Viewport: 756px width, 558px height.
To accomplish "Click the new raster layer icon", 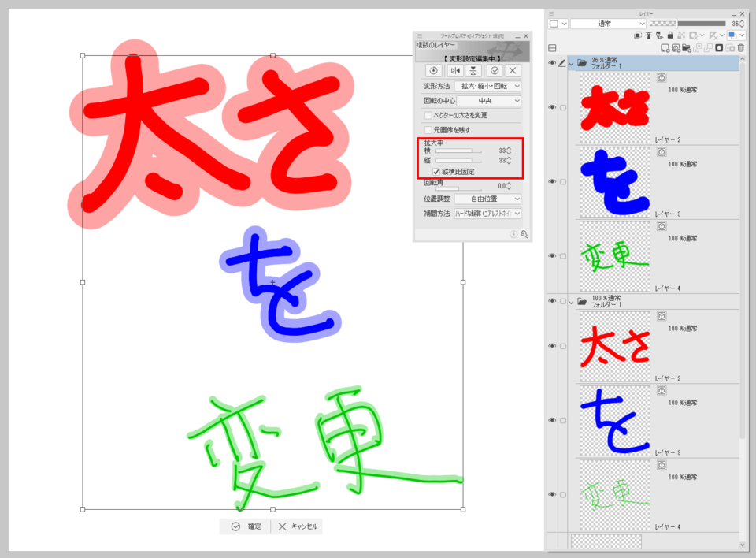I will [664, 48].
